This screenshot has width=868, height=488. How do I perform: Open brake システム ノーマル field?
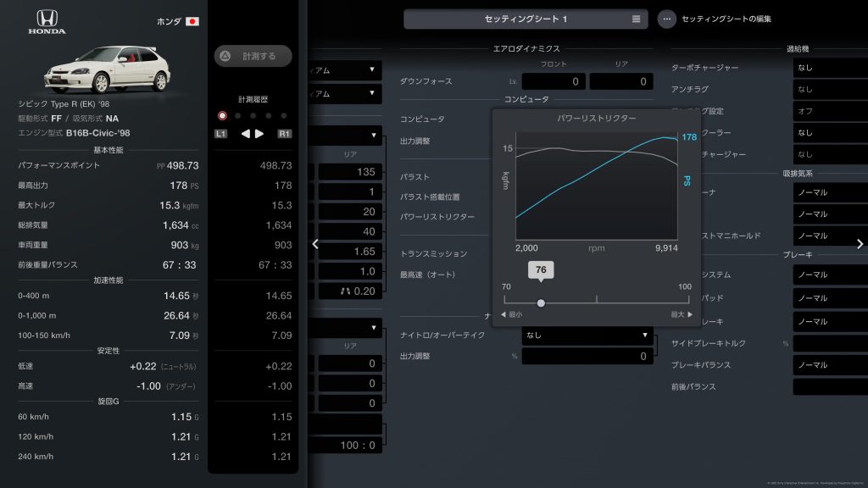831,274
